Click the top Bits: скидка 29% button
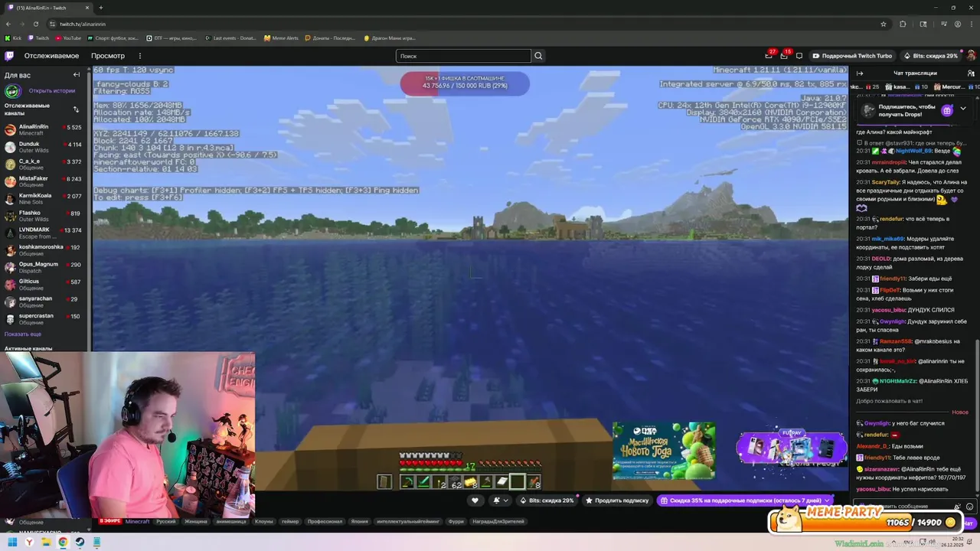Image resolution: width=980 pixels, height=551 pixels. (x=930, y=56)
